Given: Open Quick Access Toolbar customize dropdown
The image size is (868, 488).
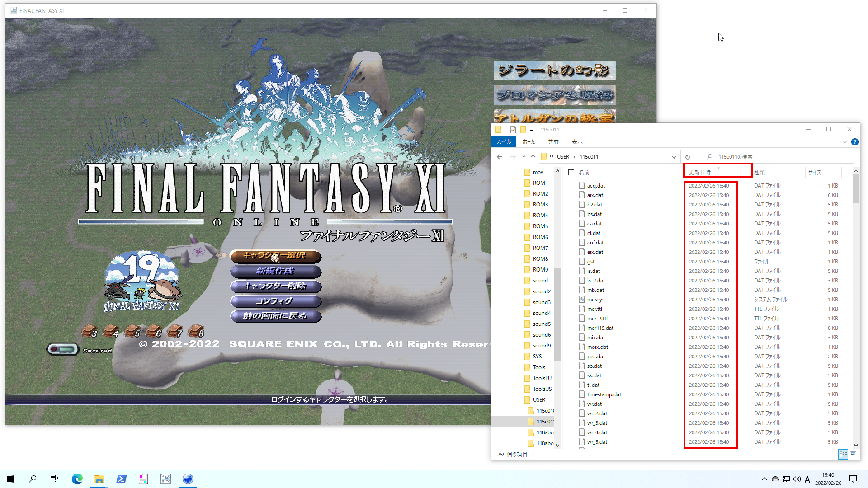Looking at the screenshot, I should click(x=531, y=130).
